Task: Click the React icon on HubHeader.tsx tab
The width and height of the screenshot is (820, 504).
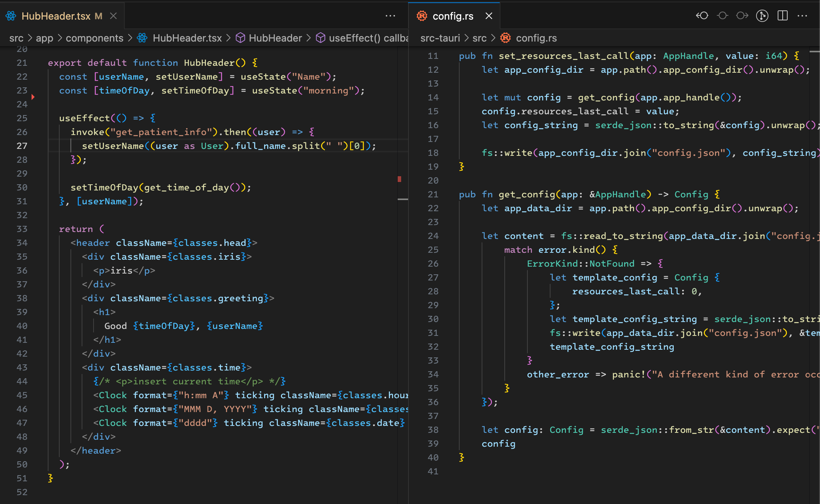Action: pos(11,16)
